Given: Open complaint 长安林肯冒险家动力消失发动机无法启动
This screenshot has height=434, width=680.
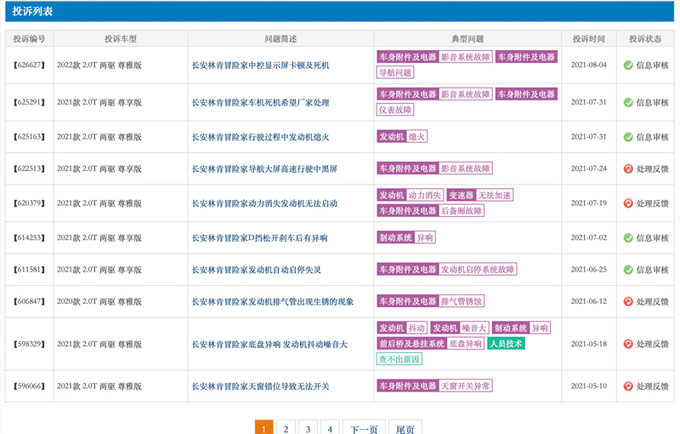Looking at the screenshot, I should 265,203.
